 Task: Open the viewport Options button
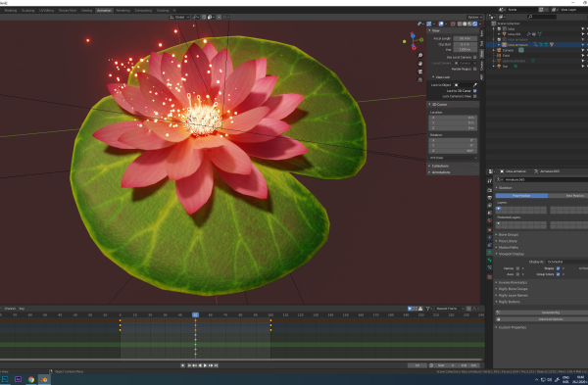tap(474, 17)
